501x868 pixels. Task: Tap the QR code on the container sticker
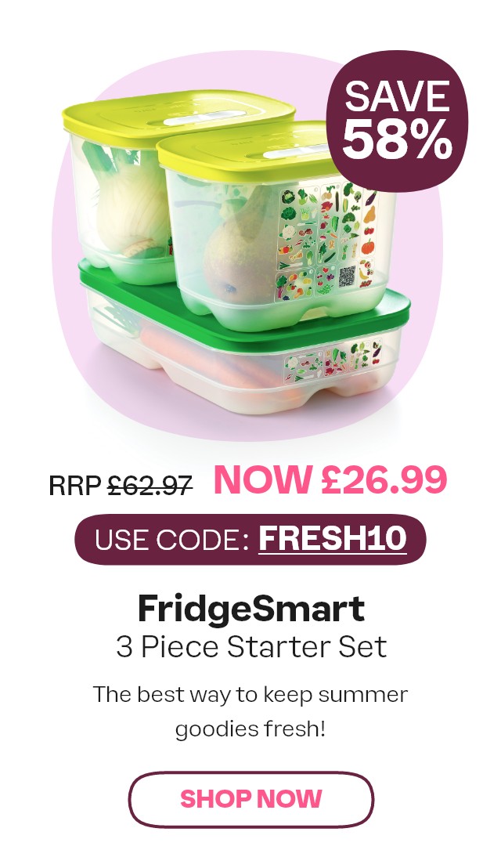pos(347,276)
